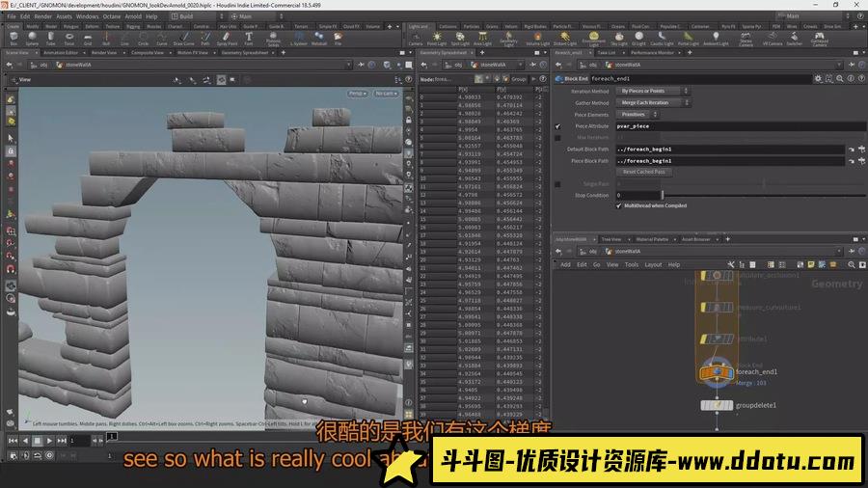Click the Default Block Path field
This screenshot has width=868, height=488.
[x=730, y=149]
